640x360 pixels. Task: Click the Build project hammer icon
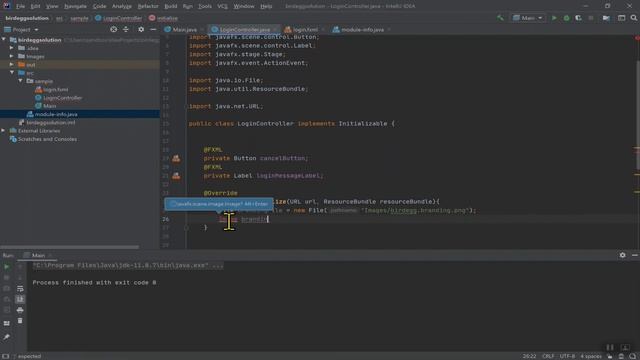[x=500, y=18]
